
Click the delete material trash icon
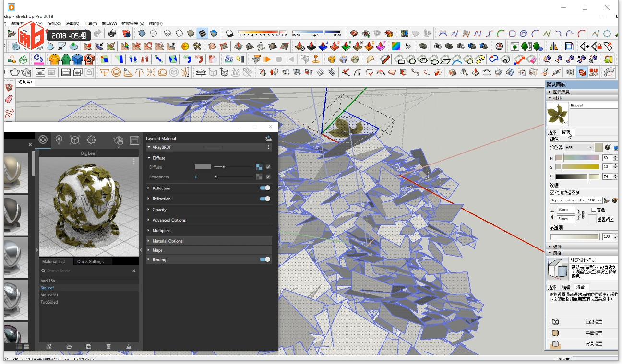tap(108, 346)
